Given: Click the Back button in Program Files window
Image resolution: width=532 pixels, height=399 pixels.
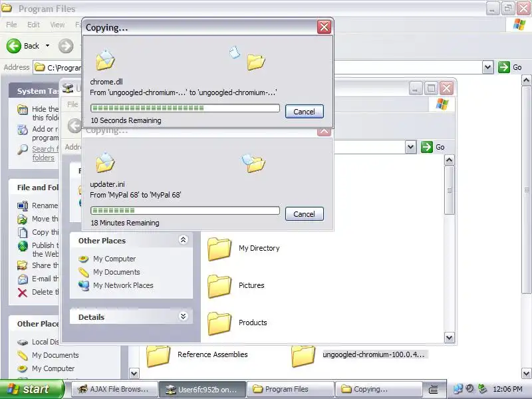Looking at the screenshot, I should (x=23, y=46).
